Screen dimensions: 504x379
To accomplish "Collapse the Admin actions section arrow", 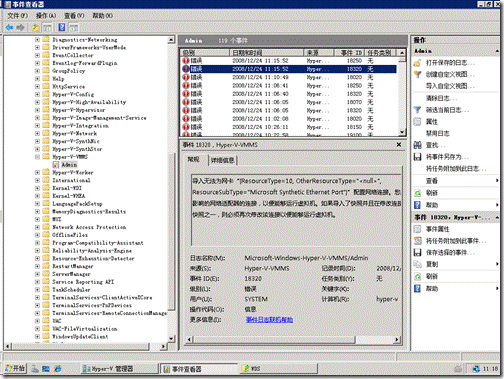I will (x=497, y=51).
